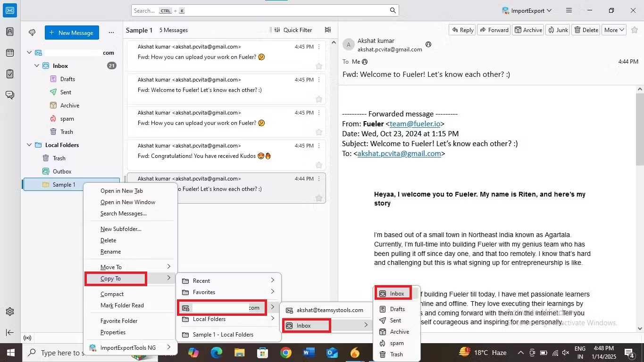Delete the open message
Viewport: 644px width, 362px height.
(585, 30)
